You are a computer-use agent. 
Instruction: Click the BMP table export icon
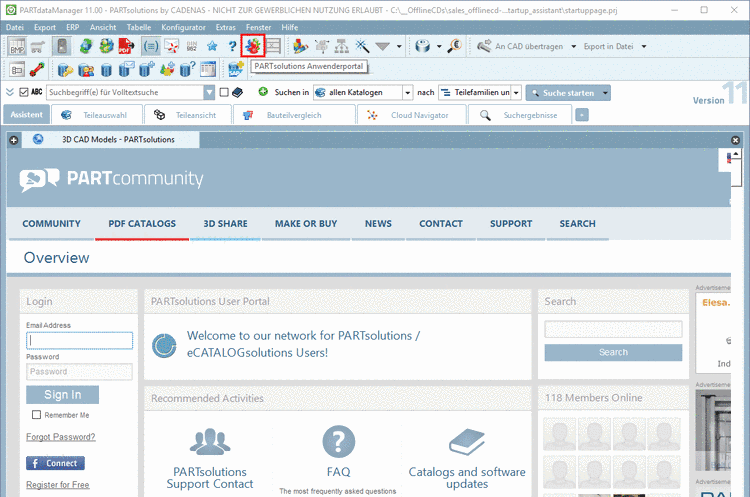[17, 46]
